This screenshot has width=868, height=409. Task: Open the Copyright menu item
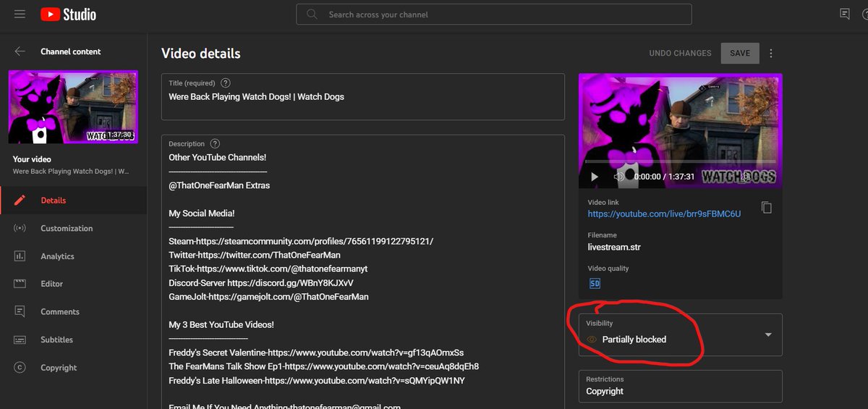[72, 367]
